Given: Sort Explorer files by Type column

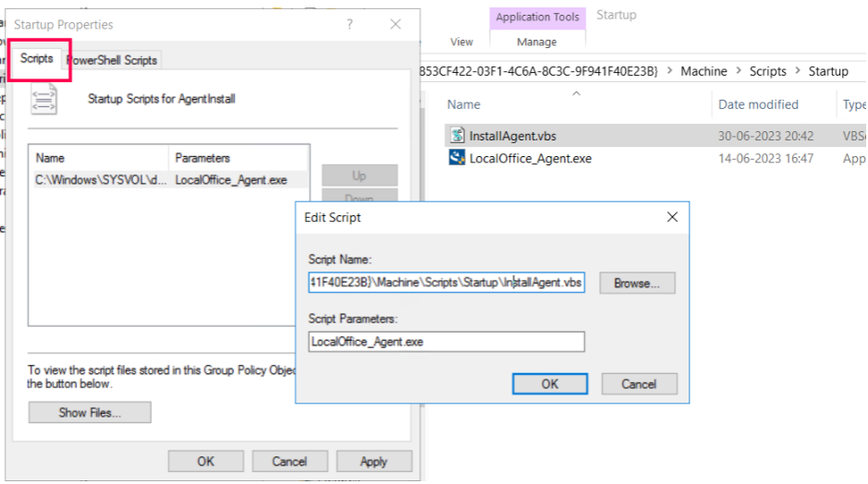Looking at the screenshot, I should click(x=852, y=104).
